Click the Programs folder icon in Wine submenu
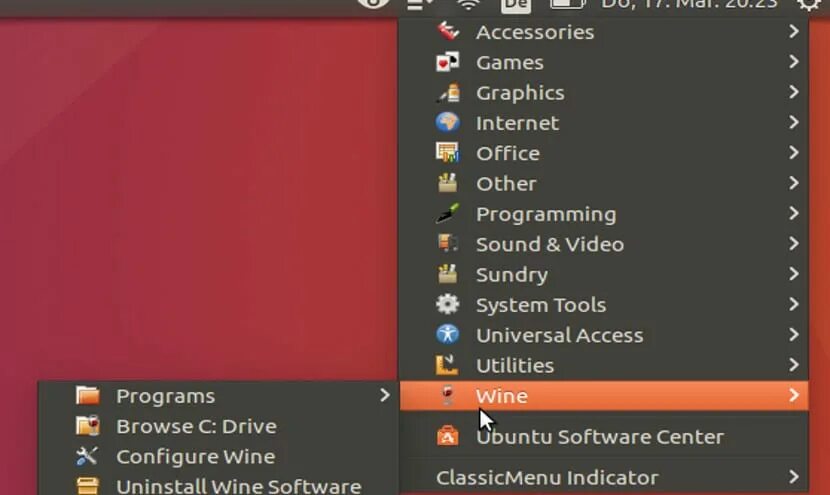This screenshot has width=830, height=495. [87, 395]
